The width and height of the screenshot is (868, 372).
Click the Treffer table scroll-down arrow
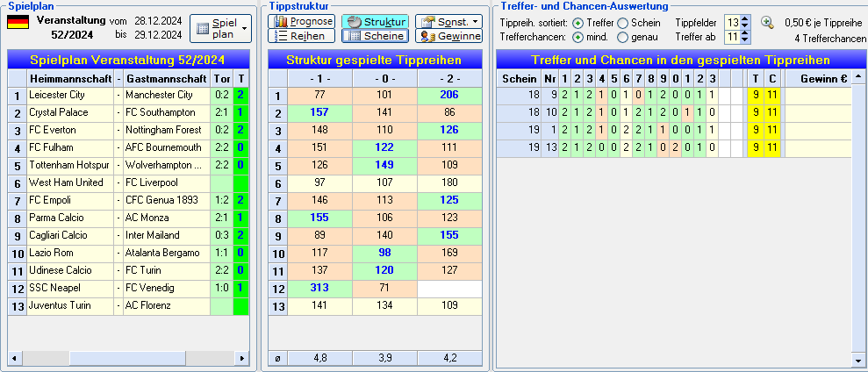coord(858,361)
